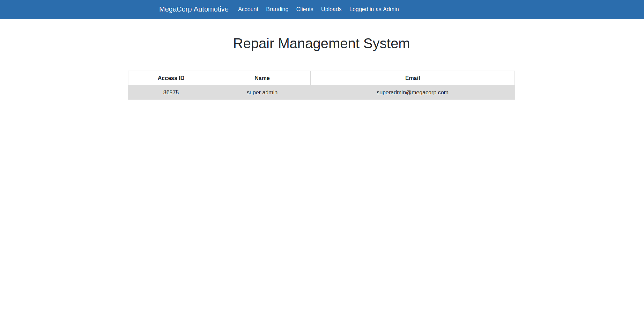
Task: Open the Branding settings page
Action: tap(277, 9)
